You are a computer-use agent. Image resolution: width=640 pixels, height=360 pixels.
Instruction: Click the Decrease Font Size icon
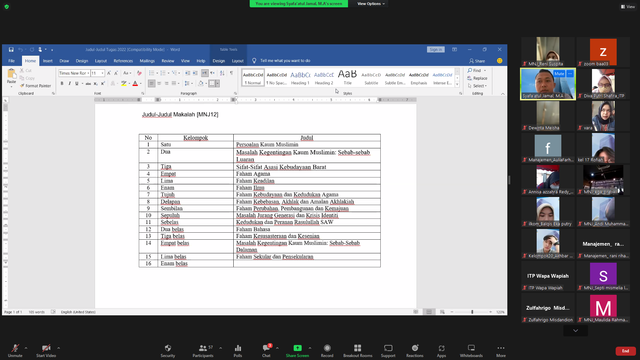click(x=116, y=73)
